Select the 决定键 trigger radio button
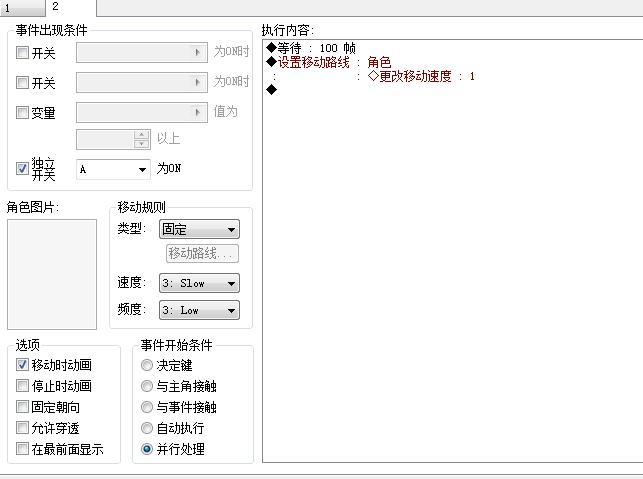643x479 pixels. (147, 365)
